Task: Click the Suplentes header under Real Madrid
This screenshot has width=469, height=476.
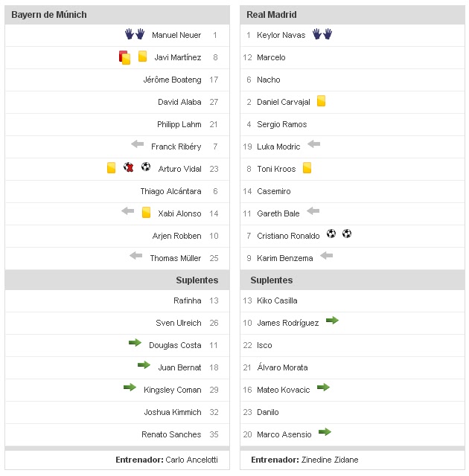Action: tap(272, 280)
